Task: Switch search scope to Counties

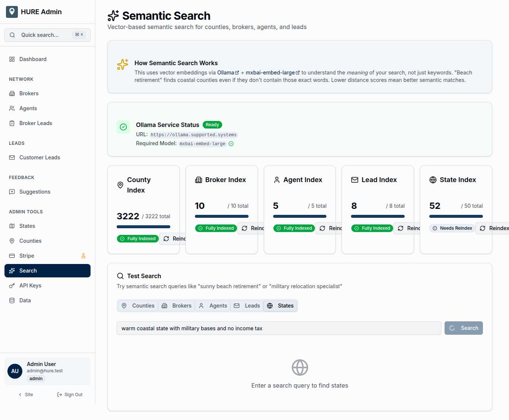Action: pyautogui.click(x=138, y=306)
